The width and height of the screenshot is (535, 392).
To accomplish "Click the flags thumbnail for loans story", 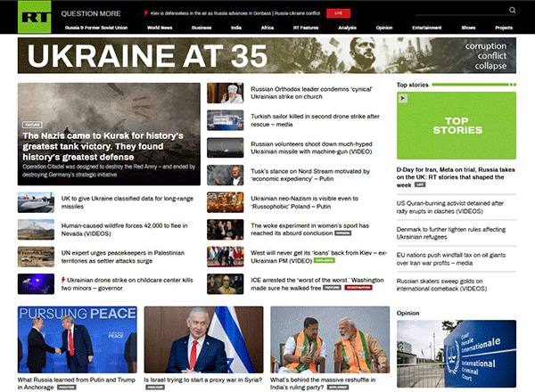I will tap(226, 257).
